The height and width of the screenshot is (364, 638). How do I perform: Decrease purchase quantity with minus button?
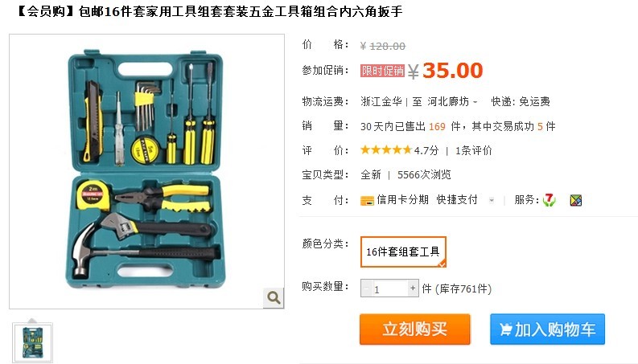tap(366, 288)
